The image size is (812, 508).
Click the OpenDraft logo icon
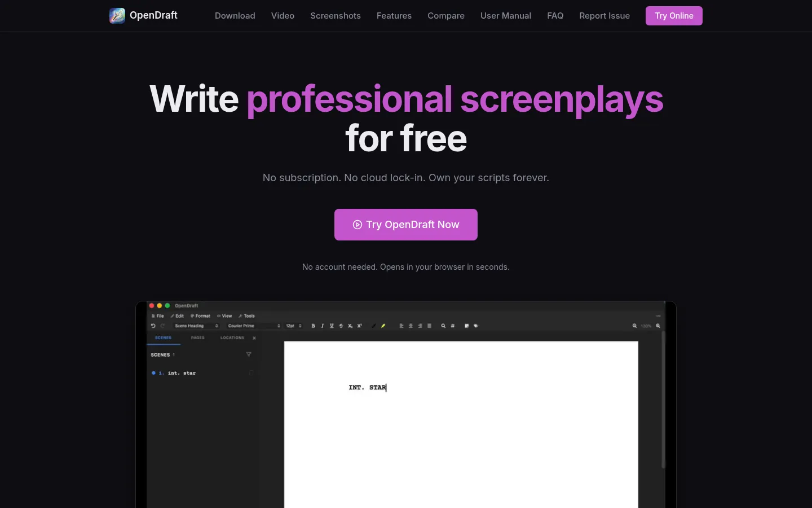[x=117, y=16]
